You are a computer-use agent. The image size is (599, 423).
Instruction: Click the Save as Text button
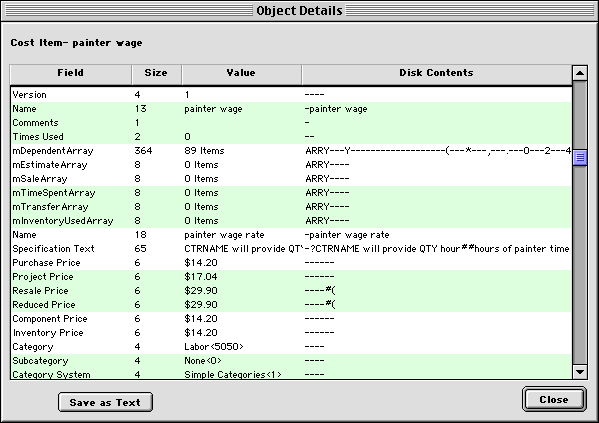(105, 402)
